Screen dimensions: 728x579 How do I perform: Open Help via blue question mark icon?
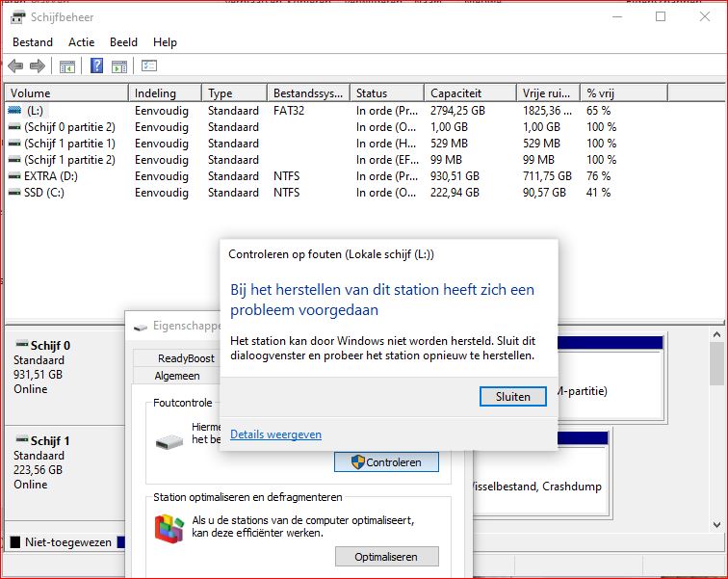97,66
